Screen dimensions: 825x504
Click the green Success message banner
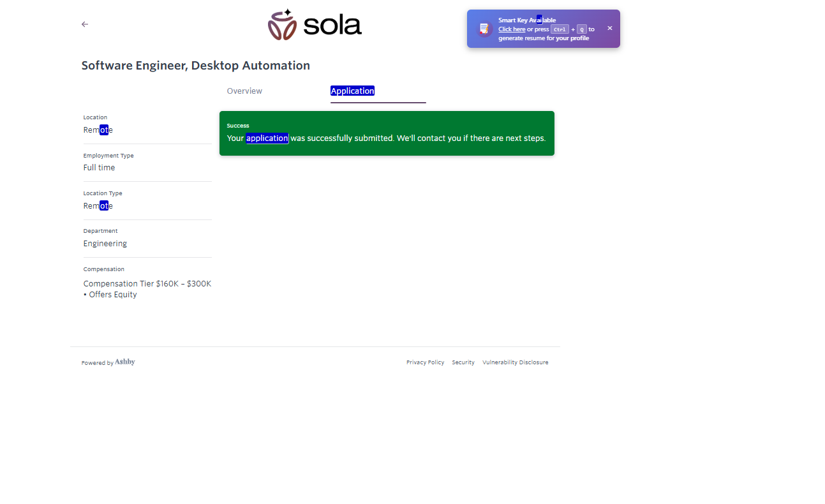pos(387,133)
